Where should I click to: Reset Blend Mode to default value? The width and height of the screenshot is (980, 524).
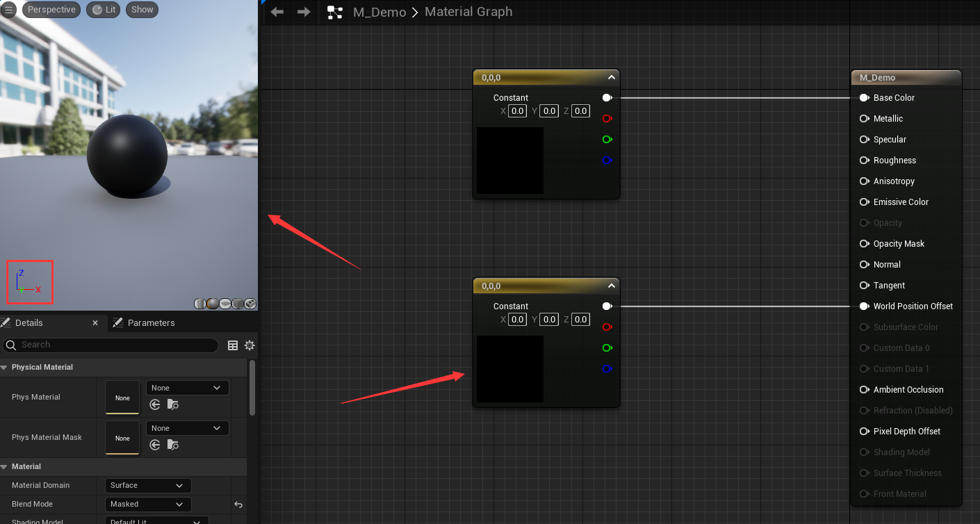(238, 505)
